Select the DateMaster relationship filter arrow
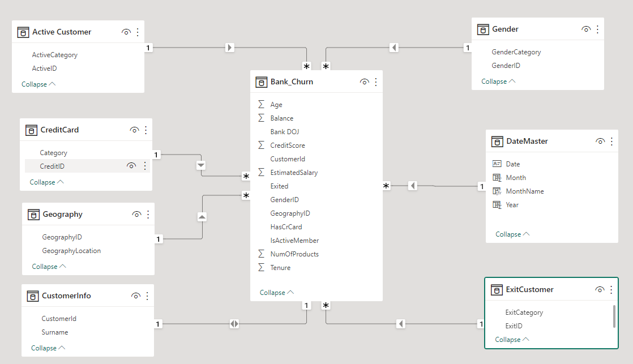This screenshot has height=364, width=633. [x=412, y=186]
